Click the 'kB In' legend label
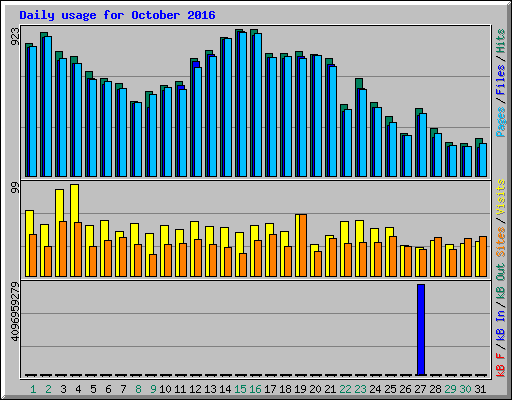Screen dimensions: 512x400 (x=501, y=325)
